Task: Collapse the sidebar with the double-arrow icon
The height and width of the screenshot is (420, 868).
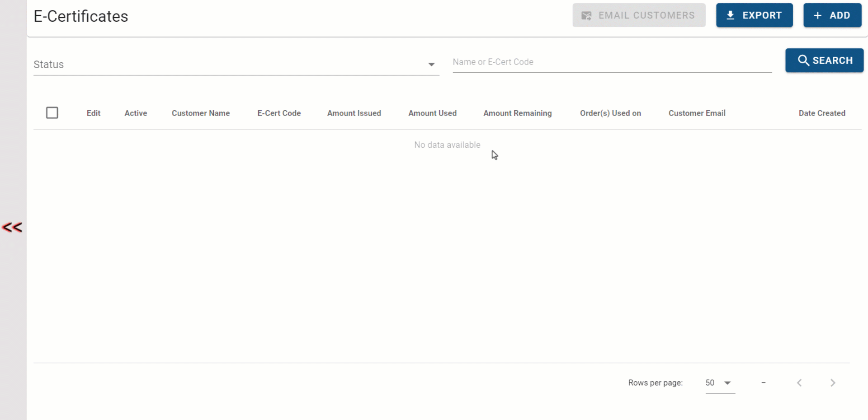Action: click(12, 227)
